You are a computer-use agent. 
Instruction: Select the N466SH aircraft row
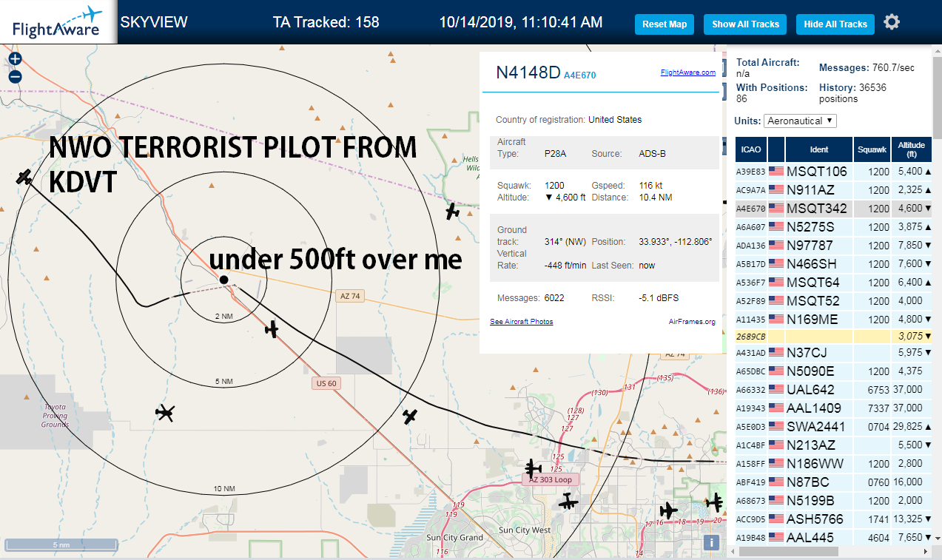(833, 264)
